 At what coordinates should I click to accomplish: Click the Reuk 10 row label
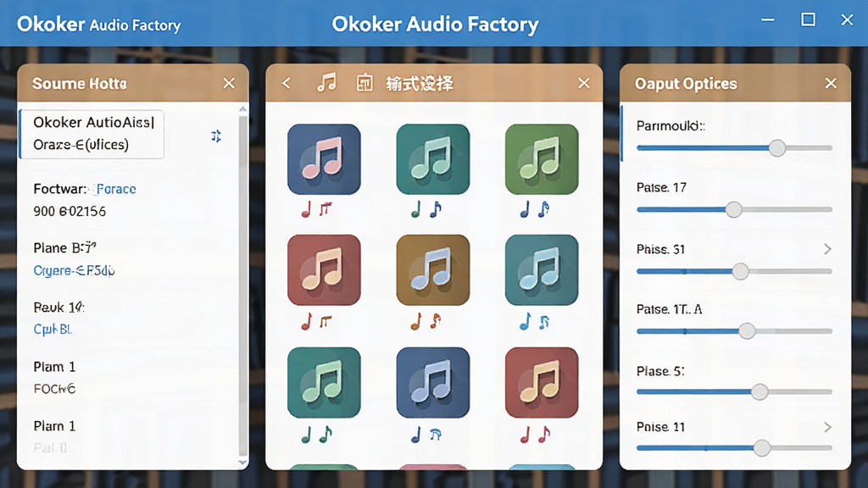[x=58, y=307]
